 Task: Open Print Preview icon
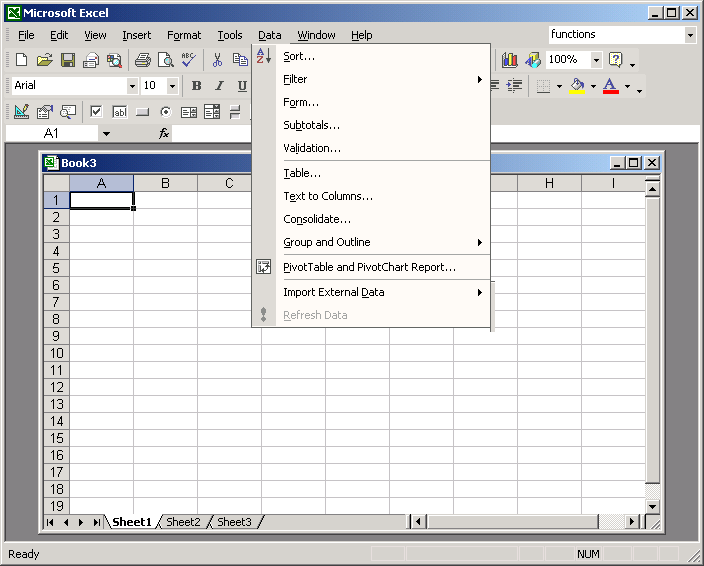166,60
